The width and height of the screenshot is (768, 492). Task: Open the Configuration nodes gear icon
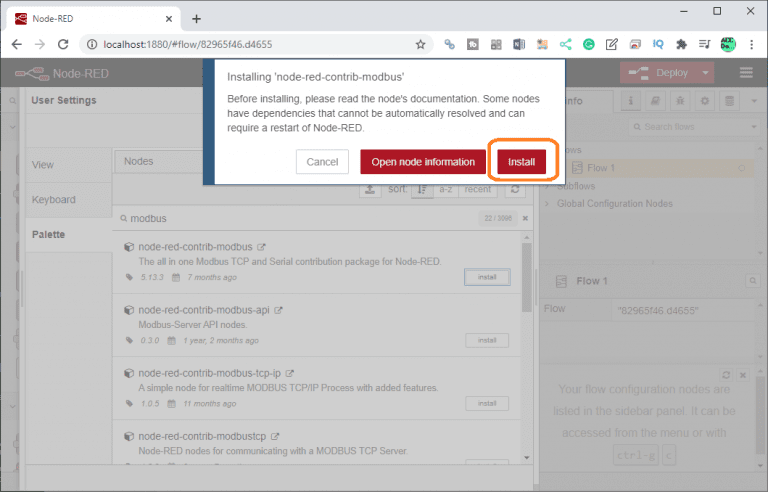pyautogui.click(x=705, y=101)
